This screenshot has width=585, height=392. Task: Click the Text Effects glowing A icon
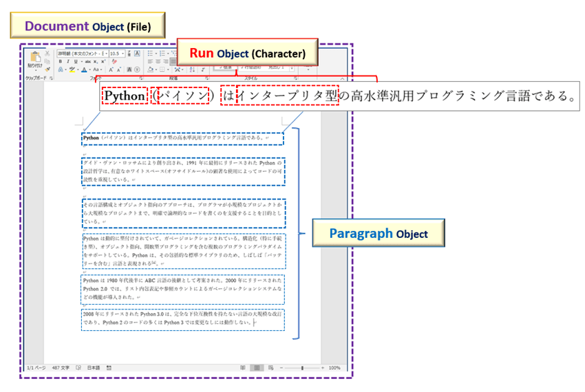[x=61, y=69]
